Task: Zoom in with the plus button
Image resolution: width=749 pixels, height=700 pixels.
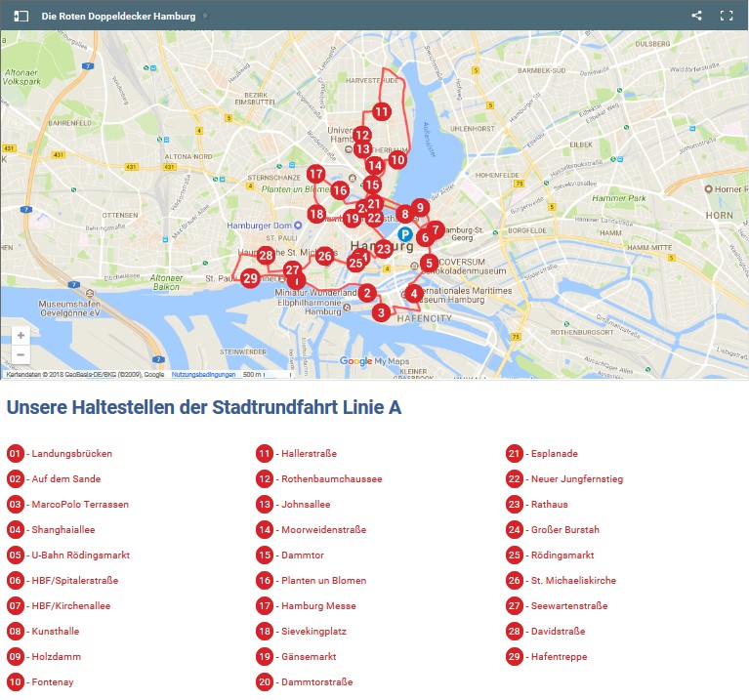Action: (21, 336)
